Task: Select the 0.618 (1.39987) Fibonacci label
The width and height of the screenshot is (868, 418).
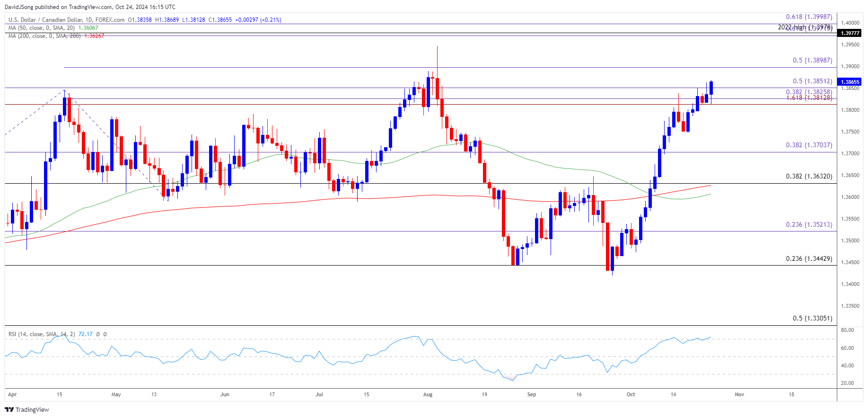Action: [809, 17]
